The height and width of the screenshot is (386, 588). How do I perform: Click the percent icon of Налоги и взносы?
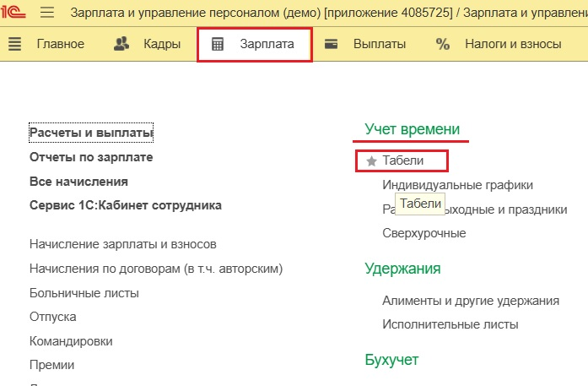coord(443,44)
